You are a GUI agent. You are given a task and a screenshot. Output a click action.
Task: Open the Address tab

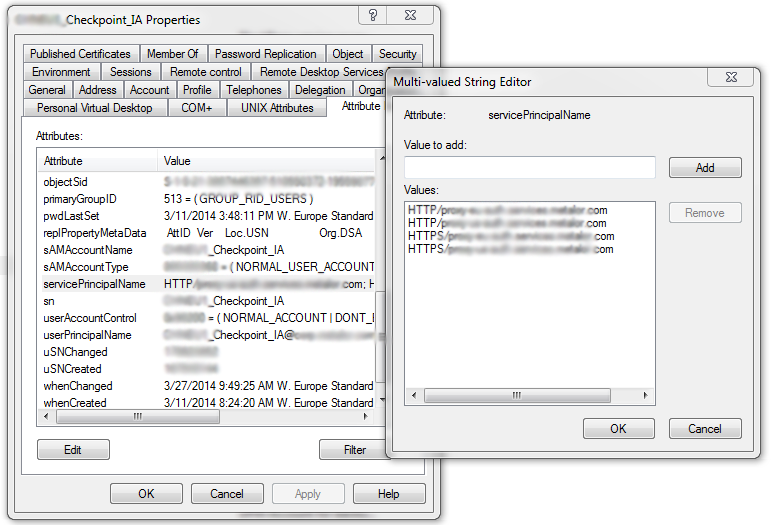[98, 90]
